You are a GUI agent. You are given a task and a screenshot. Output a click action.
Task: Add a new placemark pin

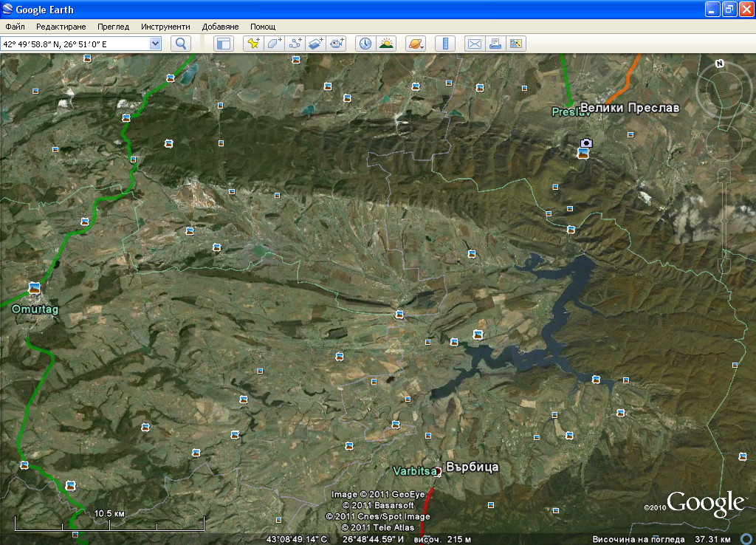[x=253, y=44]
